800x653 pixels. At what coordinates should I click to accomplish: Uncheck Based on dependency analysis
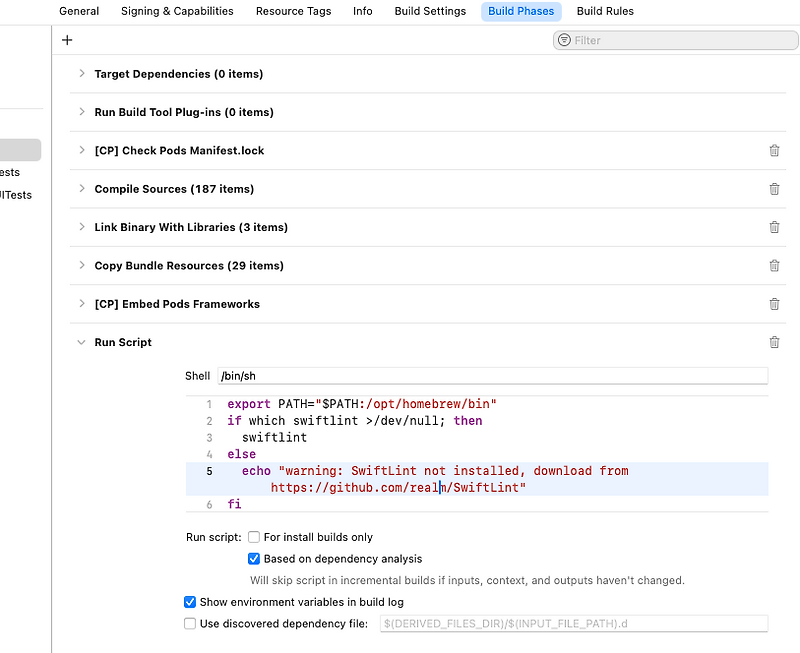point(254,559)
